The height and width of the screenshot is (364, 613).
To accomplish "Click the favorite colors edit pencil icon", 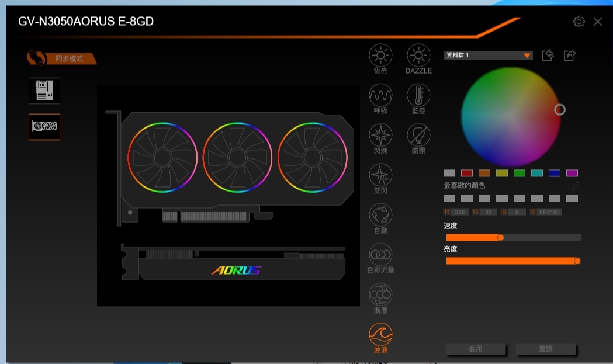I will point(575,185).
